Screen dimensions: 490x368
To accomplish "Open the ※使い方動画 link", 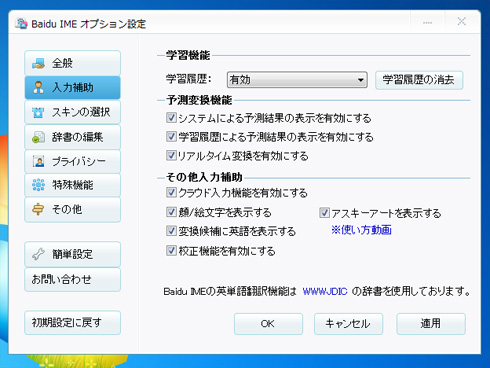I will [x=361, y=230].
